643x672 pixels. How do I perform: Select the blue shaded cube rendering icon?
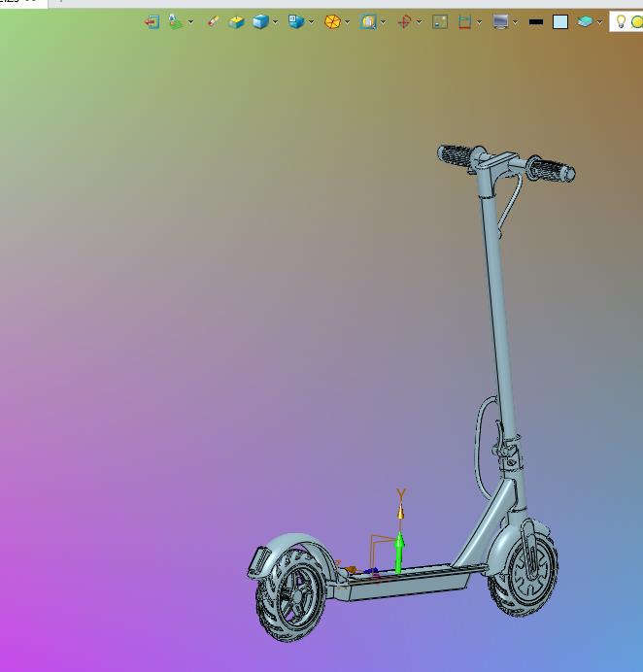click(x=260, y=21)
